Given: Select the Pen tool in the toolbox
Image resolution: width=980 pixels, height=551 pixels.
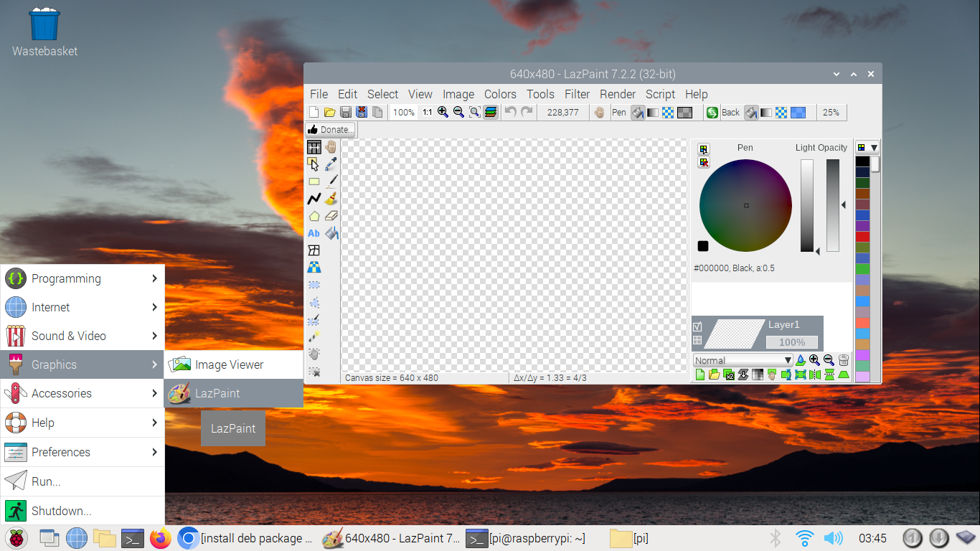Looking at the screenshot, I should [331, 181].
